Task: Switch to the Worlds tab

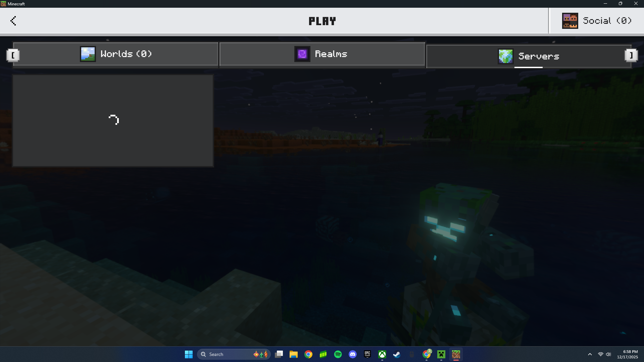Action: point(116,54)
